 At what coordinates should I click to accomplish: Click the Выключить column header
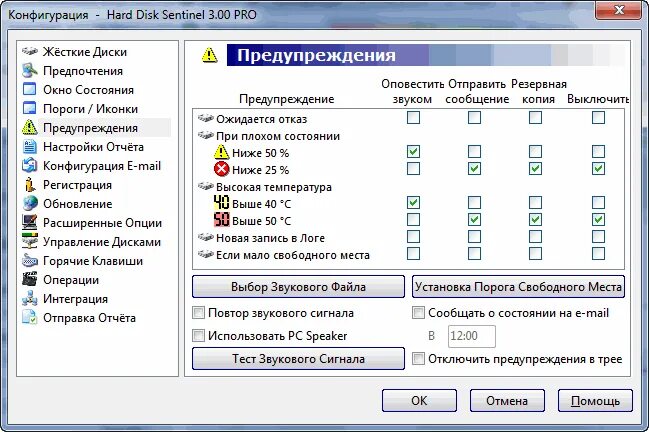(598, 99)
